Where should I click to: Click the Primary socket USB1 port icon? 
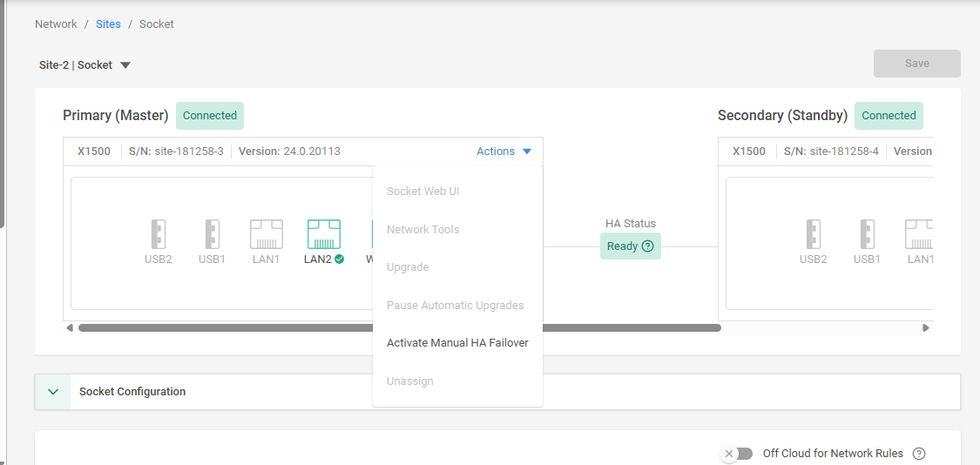(212, 234)
